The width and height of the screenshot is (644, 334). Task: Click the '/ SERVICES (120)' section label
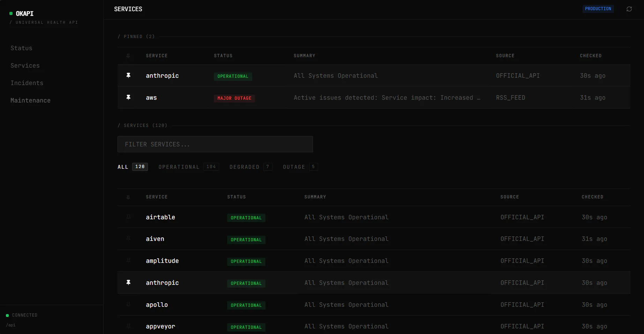tap(142, 126)
